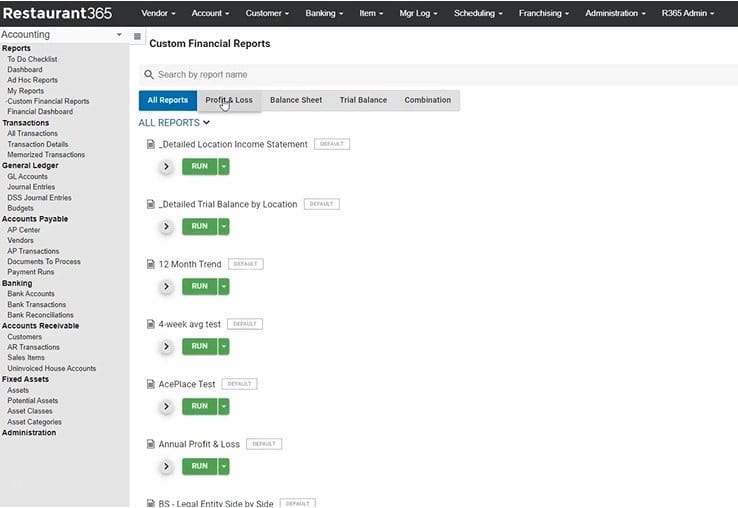Expand details arrow for _Detailed Location Income Statement

coord(167,166)
